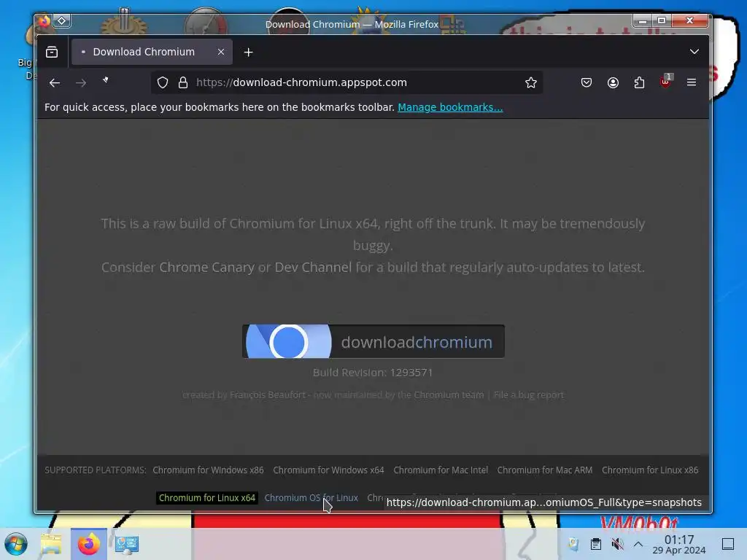747x560 pixels.
Task: Open the system settings taskbar icon
Action: pyautogui.click(x=127, y=544)
